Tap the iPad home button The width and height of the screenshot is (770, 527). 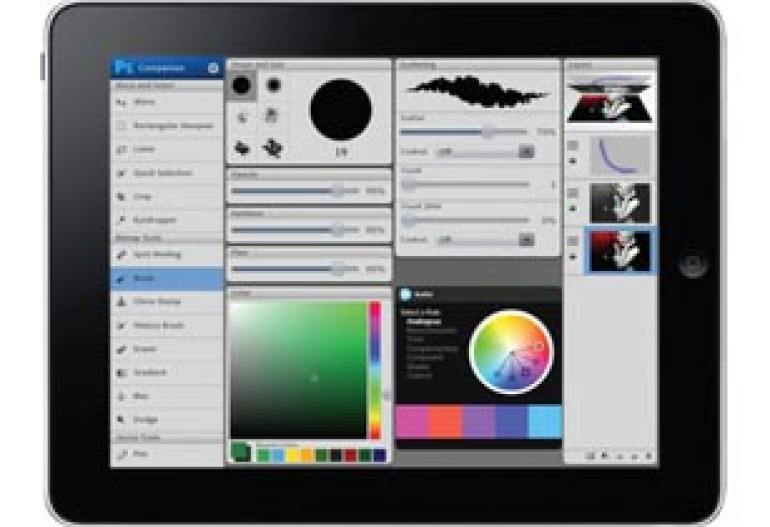[693, 264]
